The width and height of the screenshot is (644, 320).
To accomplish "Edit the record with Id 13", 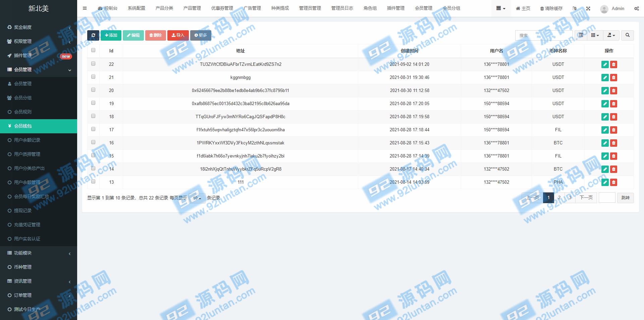I will point(605,182).
